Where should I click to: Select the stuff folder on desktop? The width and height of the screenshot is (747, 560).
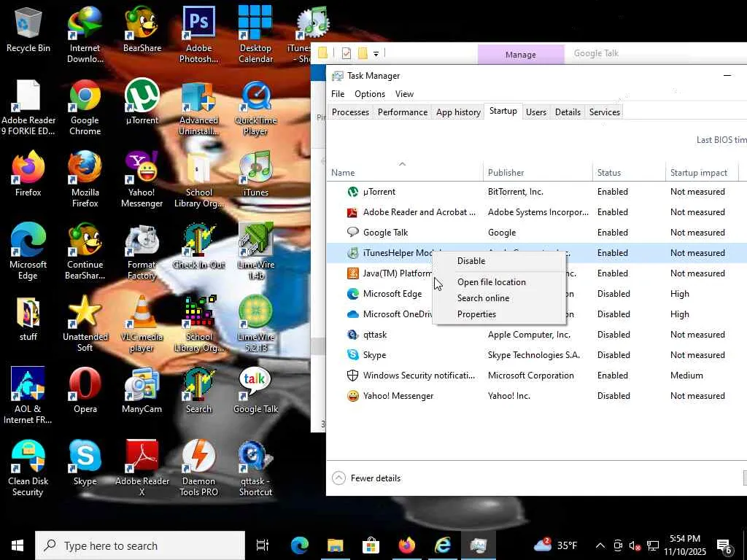(x=28, y=318)
